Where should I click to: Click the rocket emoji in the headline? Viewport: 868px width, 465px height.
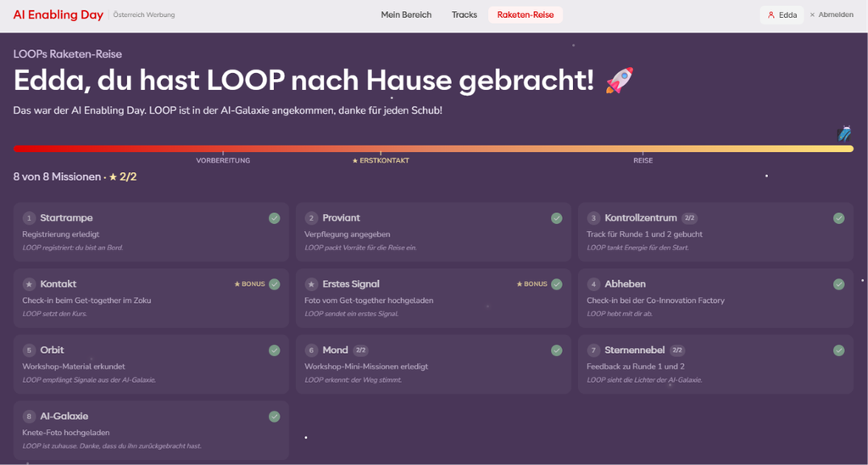coord(620,81)
